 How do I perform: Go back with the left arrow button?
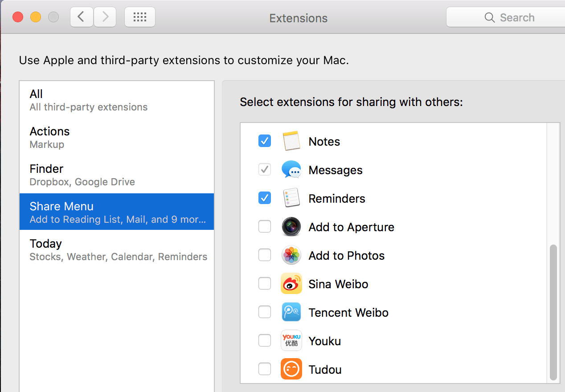81,17
